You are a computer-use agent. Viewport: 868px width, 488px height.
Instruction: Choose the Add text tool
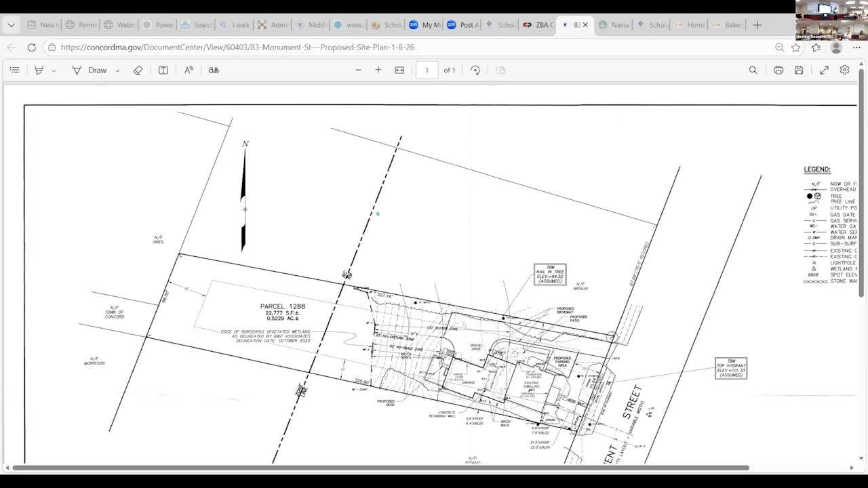(x=163, y=70)
